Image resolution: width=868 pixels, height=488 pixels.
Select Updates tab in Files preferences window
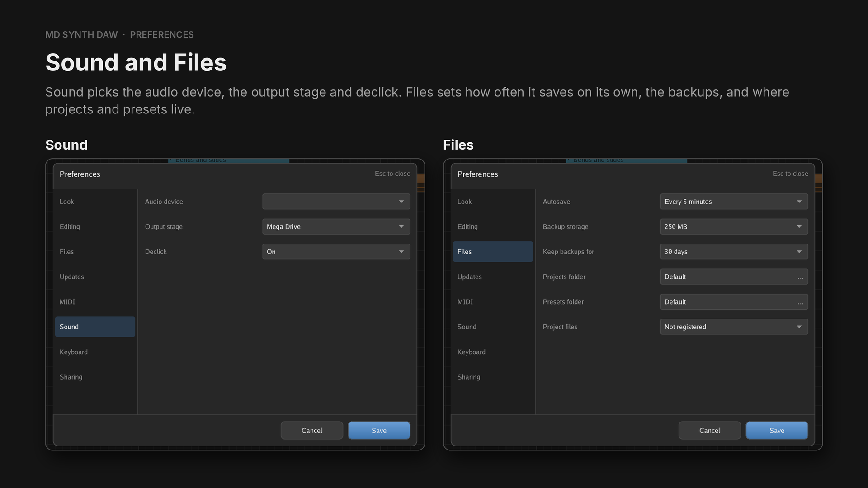click(x=493, y=277)
